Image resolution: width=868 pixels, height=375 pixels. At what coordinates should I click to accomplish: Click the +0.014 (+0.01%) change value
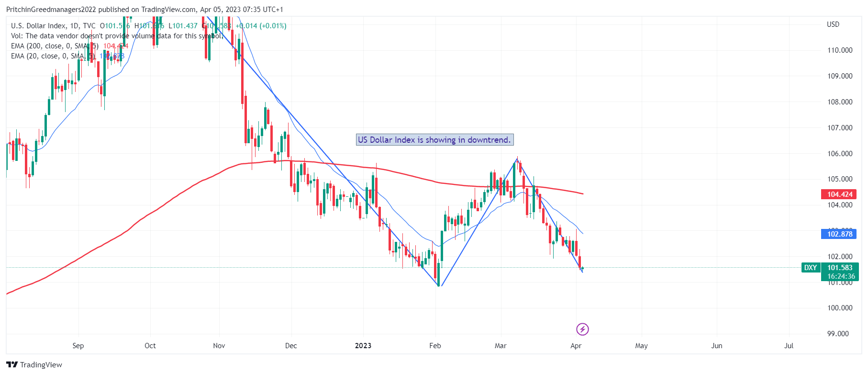[x=261, y=26]
